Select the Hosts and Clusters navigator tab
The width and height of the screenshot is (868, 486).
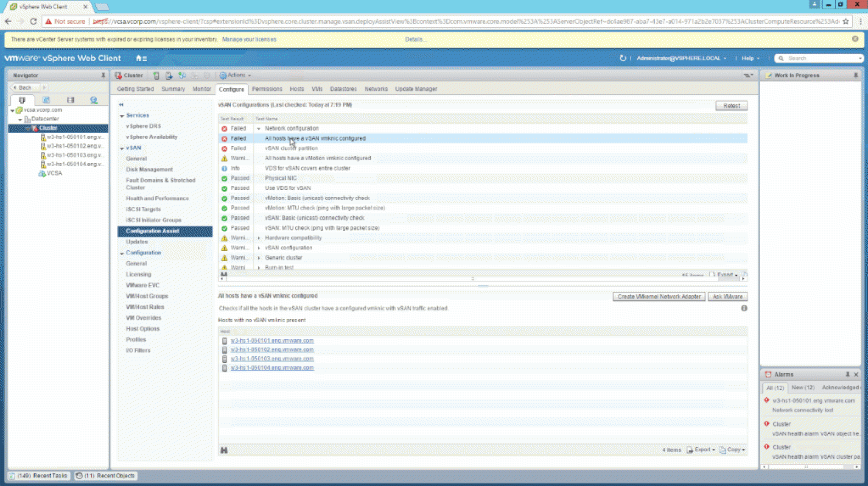(x=22, y=100)
